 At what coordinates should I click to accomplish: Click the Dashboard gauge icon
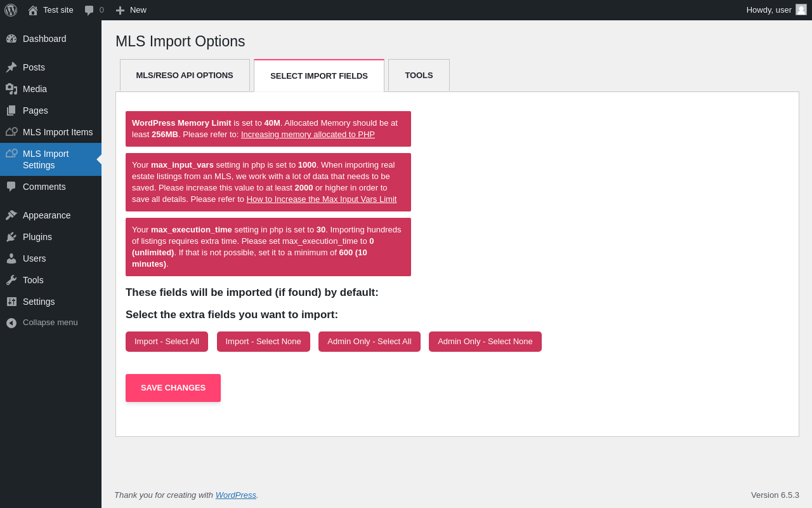pyautogui.click(x=11, y=39)
